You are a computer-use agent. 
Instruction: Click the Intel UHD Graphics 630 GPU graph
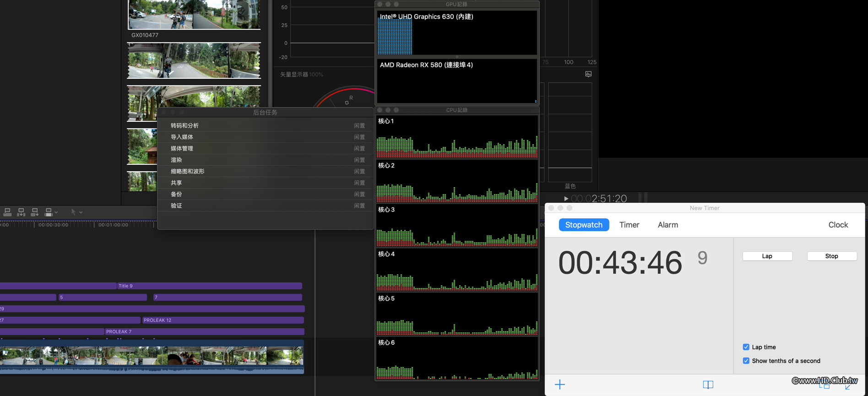pyautogui.click(x=457, y=33)
